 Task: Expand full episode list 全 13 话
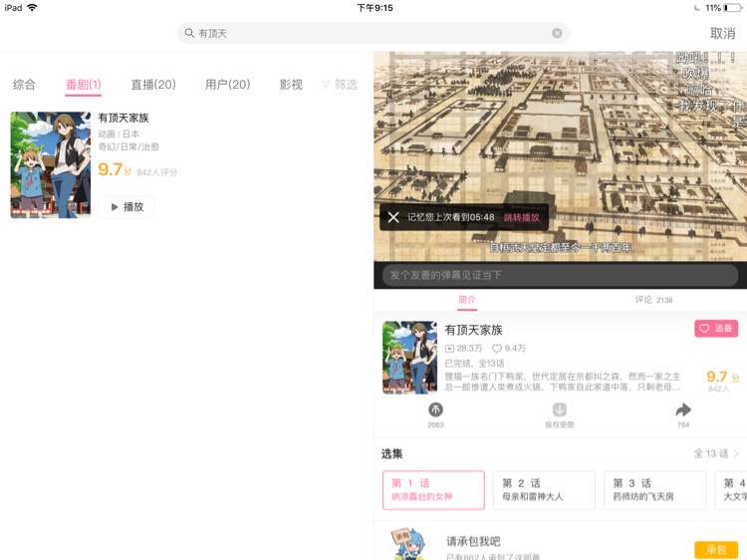(x=716, y=453)
